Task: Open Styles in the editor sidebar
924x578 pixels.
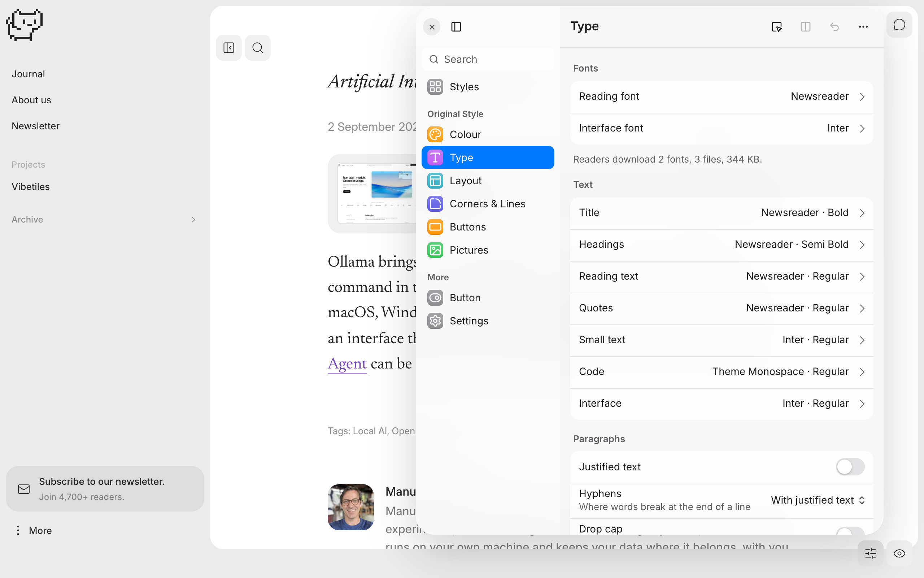Action: coord(488,87)
